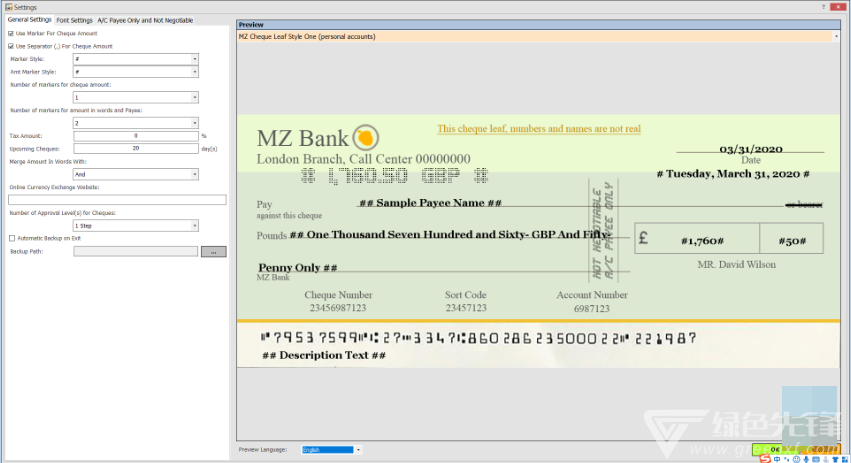Expand number of markers for cheque amount dropdown
Image resolution: width=851 pixels, height=463 pixels.
[136, 98]
